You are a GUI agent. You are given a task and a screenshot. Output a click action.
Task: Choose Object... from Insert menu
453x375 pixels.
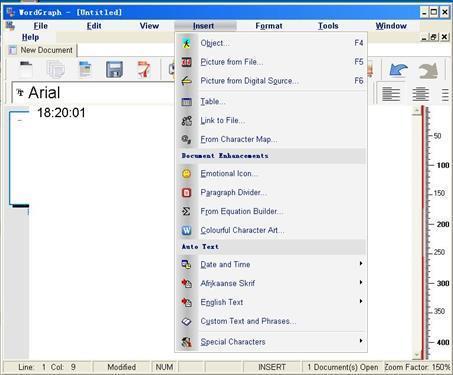[271, 43]
